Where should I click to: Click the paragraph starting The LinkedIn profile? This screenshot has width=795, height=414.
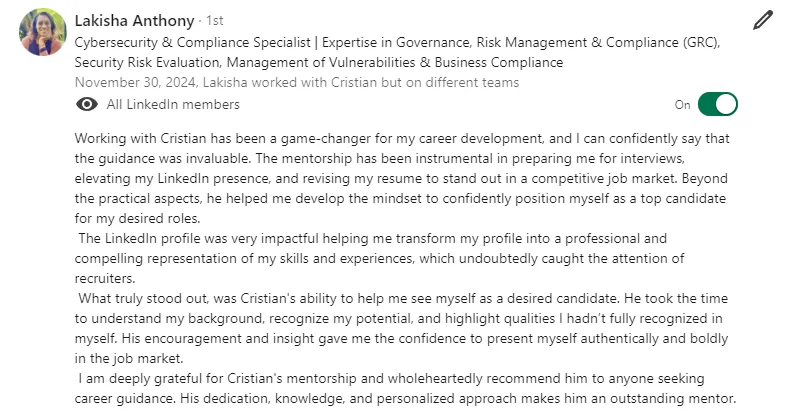380,258
